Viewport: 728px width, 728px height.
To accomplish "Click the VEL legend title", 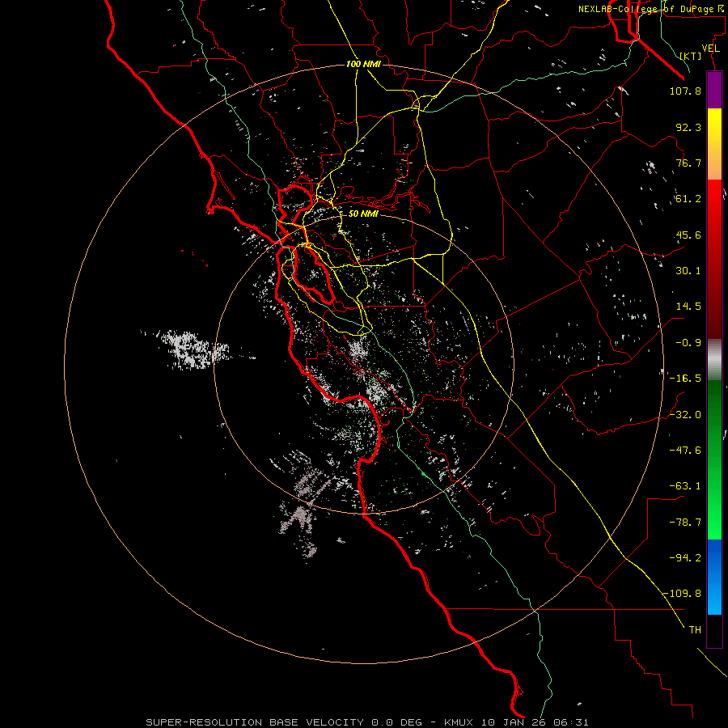I will 710,49.
